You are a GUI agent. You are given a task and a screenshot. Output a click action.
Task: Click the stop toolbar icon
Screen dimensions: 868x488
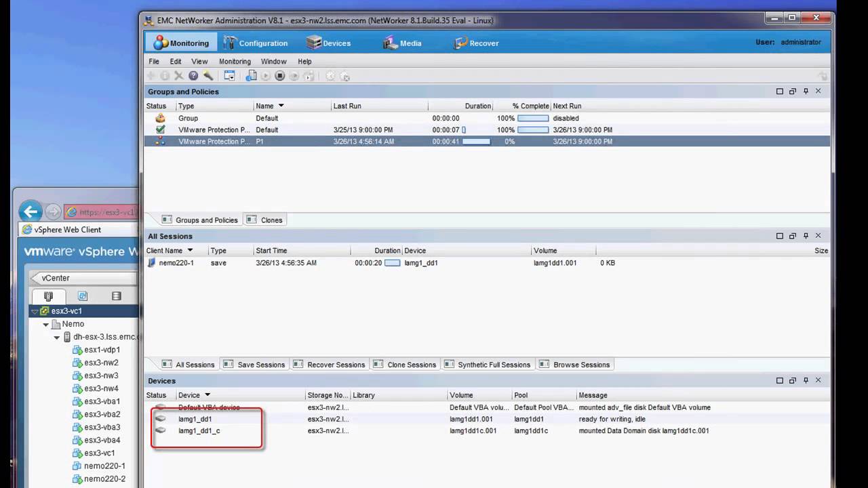[280, 76]
